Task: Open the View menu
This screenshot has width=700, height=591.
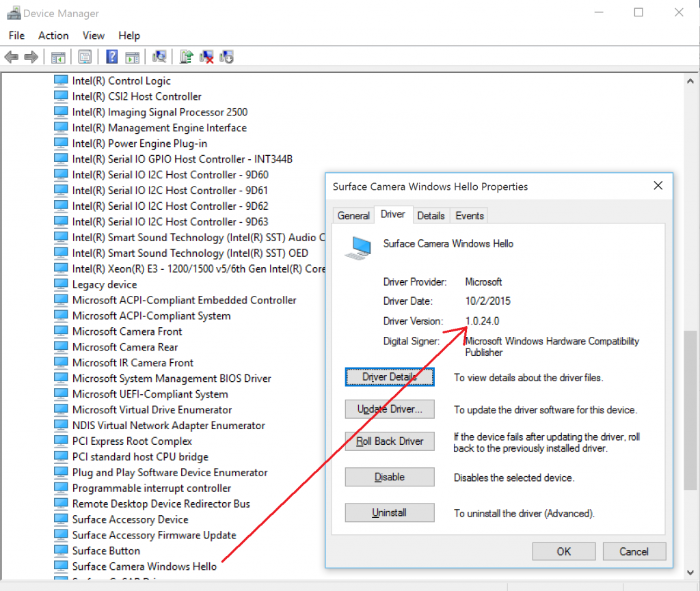Action: 93,36
